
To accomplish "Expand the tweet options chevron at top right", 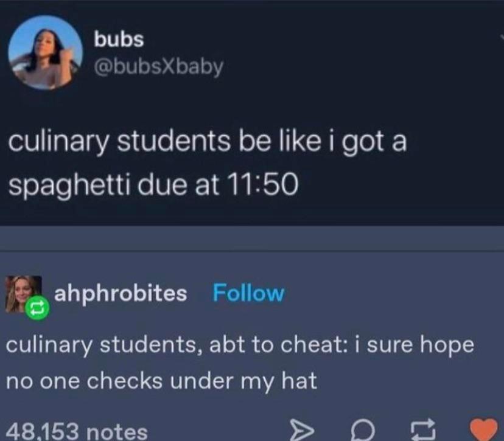I will point(502,37).
